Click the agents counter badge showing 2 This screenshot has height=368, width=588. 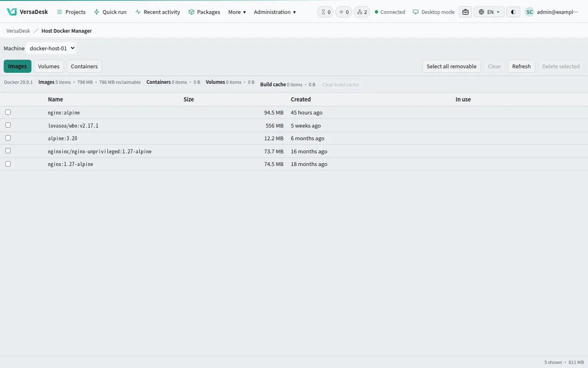point(362,12)
